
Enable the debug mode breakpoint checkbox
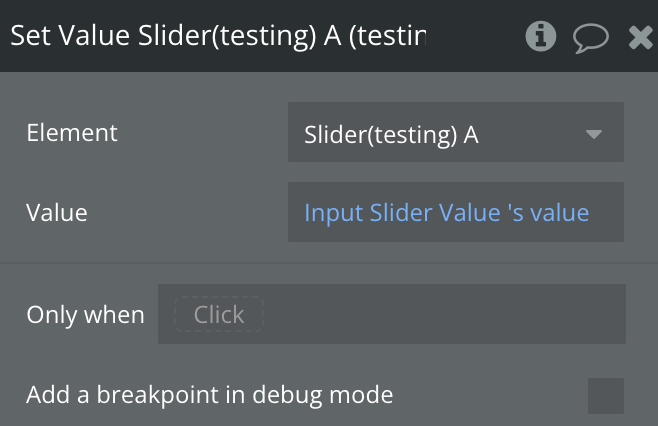coord(605,395)
